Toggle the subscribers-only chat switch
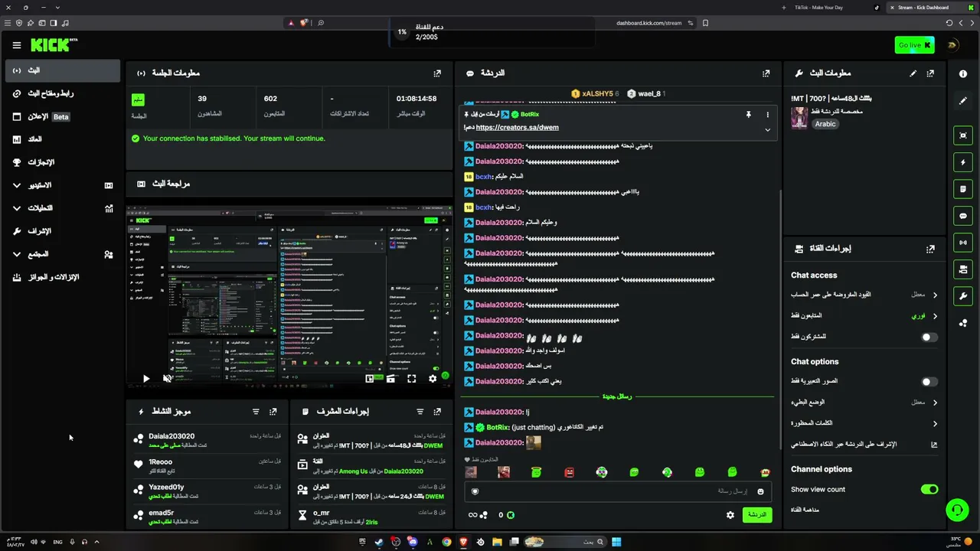Image resolution: width=980 pixels, height=551 pixels. point(929,337)
